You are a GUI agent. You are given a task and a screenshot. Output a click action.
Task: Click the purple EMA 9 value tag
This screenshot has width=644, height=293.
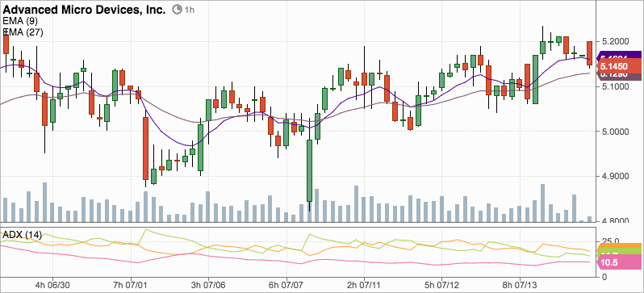(620, 56)
